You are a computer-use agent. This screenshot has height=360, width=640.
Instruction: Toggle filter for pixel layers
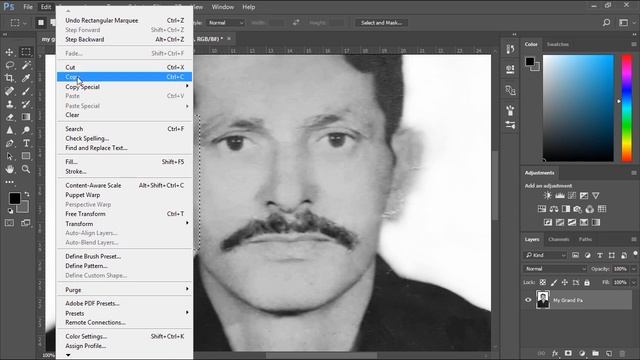[x=575, y=255]
